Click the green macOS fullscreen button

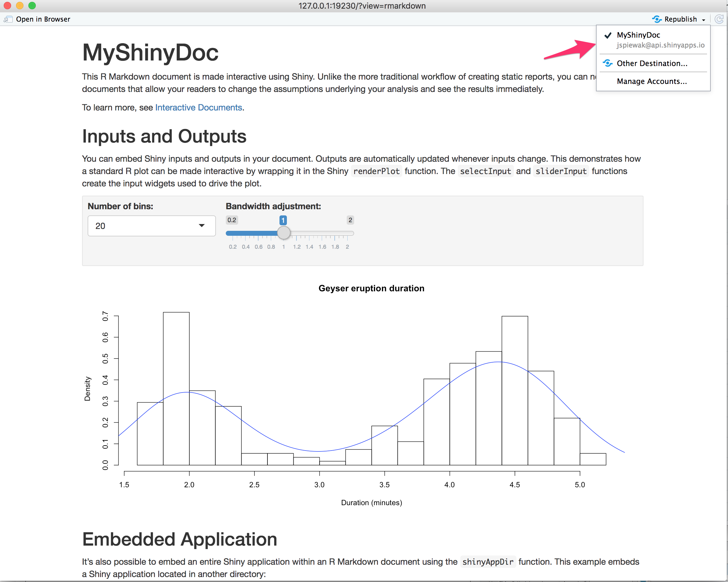tap(32, 6)
